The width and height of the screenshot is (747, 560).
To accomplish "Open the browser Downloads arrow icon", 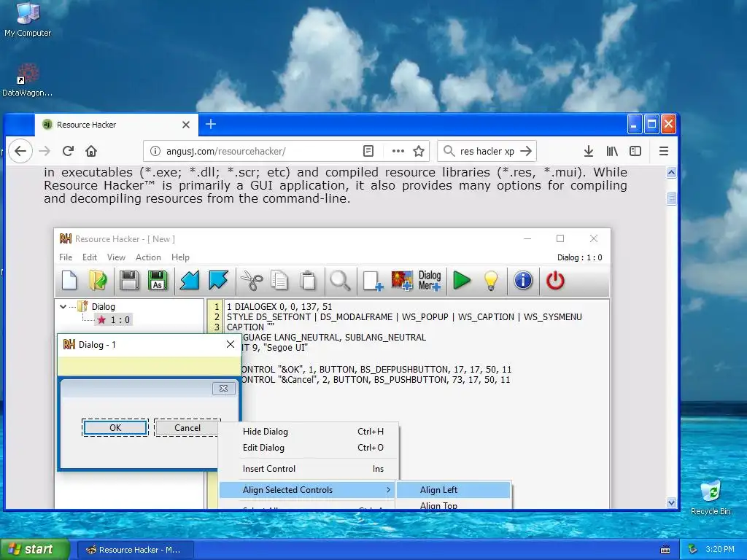I will [x=589, y=151].
